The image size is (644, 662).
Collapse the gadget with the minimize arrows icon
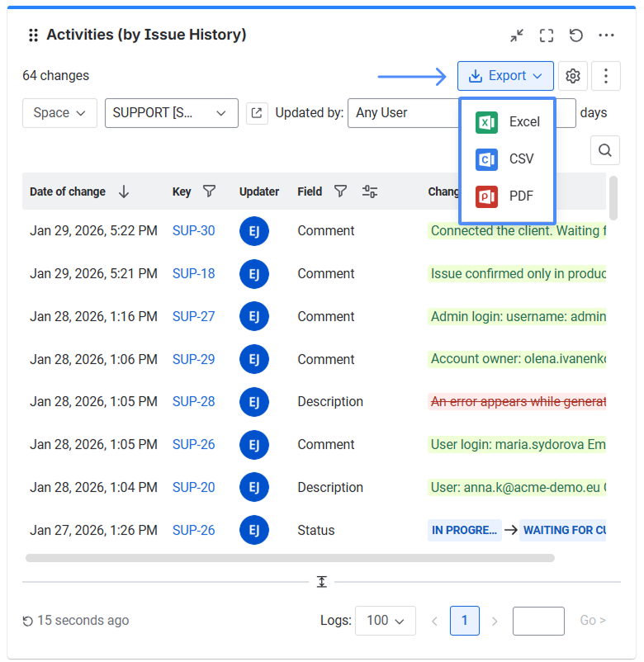coord(517,35)
